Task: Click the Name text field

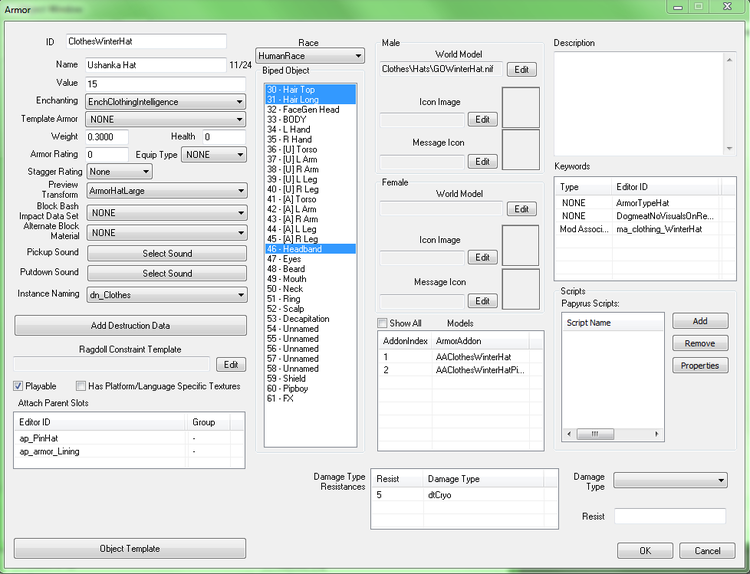Action: click(x=155, y=65)
